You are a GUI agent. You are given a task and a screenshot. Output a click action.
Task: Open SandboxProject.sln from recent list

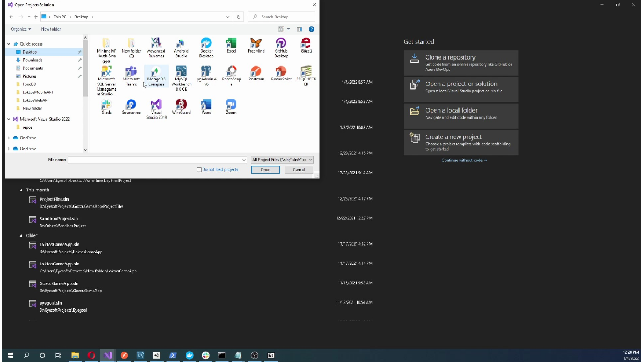click(x=58, y=218)
